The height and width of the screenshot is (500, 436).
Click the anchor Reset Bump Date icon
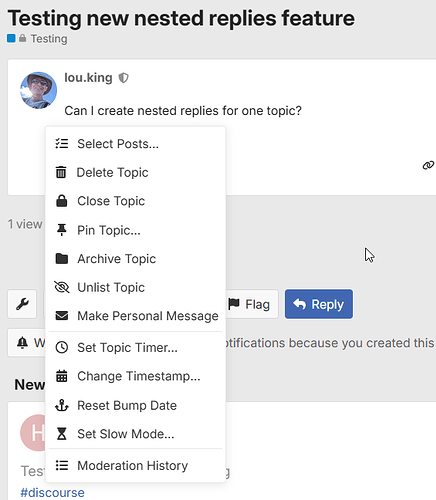coord(62,405)
